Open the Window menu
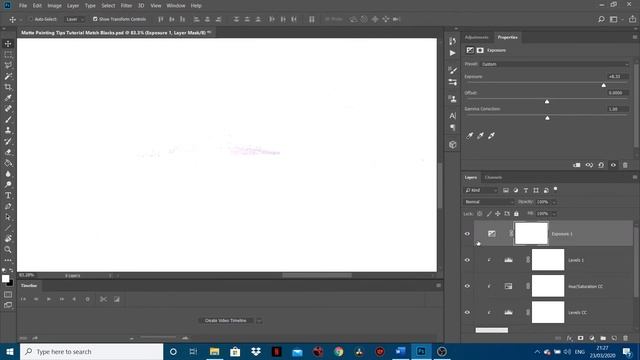640x360 pixels. click(x=176, y=6)
